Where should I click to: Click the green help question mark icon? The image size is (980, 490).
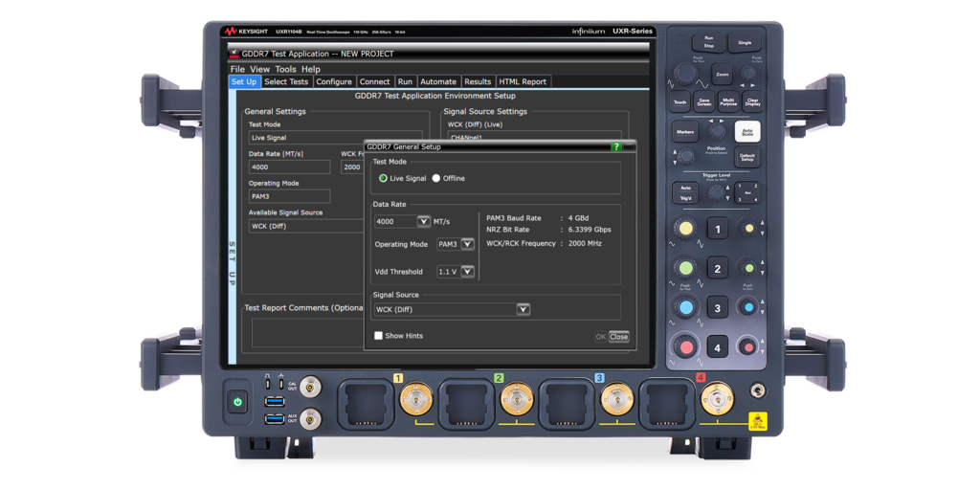[x=616, y=147]
